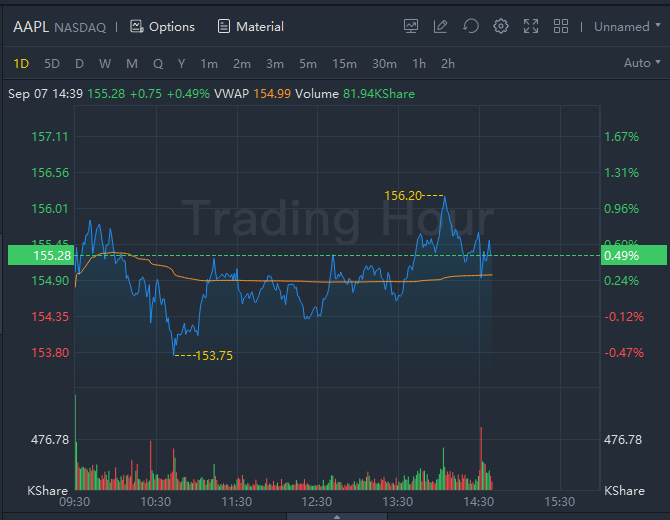The height and width of the screenshot is (520, 670).
Task: Click the AAPL ticker symbol
Action: (30, 26)
